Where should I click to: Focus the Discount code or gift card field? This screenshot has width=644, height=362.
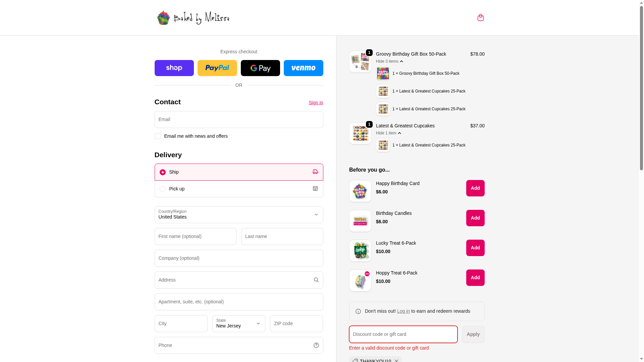pyautogui.click(x=403, y=334)
